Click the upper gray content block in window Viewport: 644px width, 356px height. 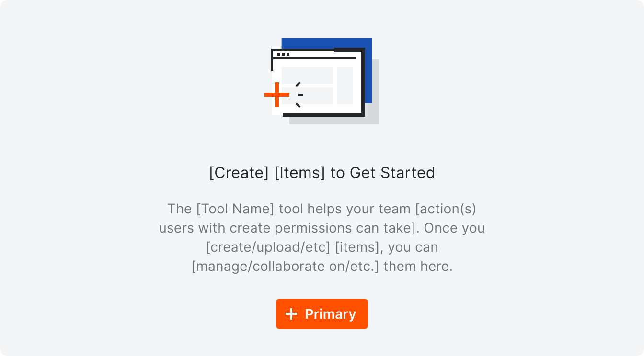[x=308, y=75]
